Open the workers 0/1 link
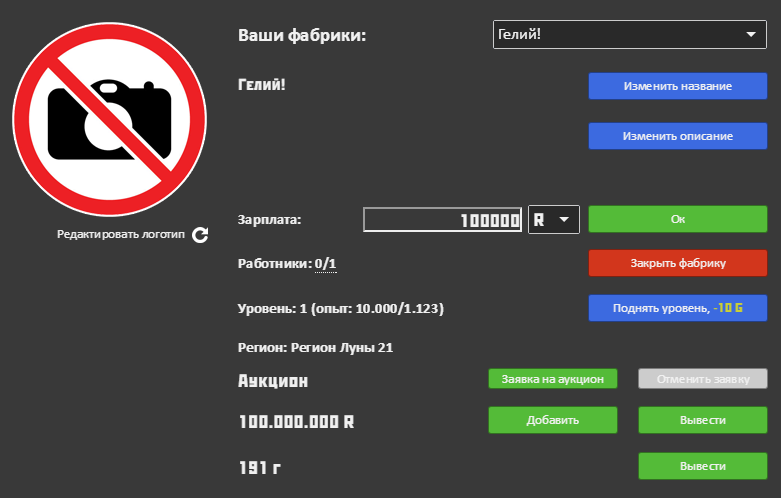 [325, 264]
